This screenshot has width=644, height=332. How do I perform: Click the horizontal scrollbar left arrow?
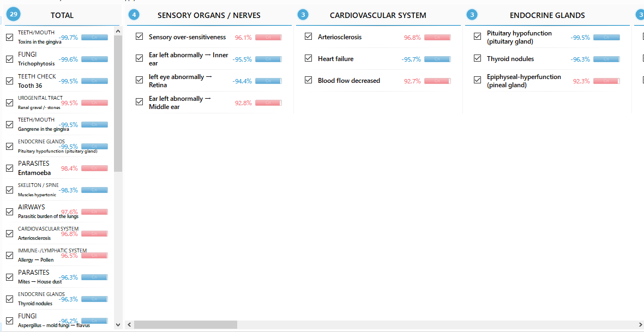point(129,324)
